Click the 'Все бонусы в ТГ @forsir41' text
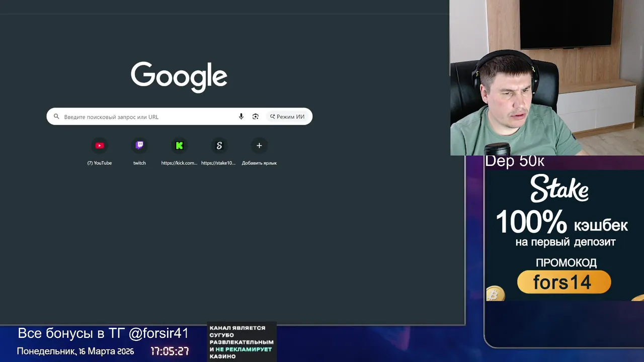This screenshot has height=362, width=644. pos(103,333)
